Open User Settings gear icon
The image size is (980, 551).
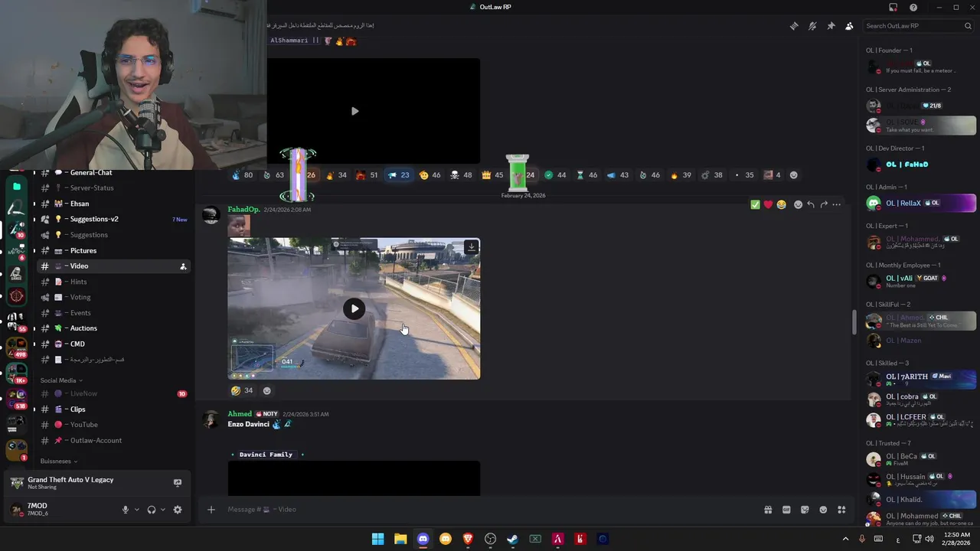(178, 510)
